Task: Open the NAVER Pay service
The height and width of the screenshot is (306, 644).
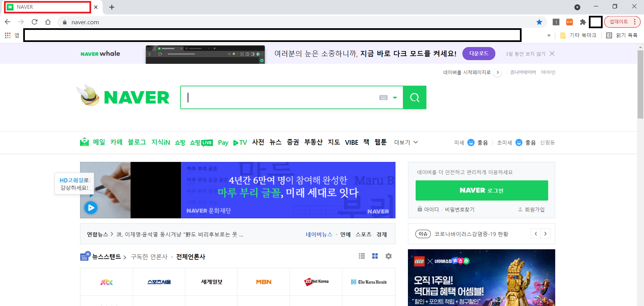Action: coord(223,142)
